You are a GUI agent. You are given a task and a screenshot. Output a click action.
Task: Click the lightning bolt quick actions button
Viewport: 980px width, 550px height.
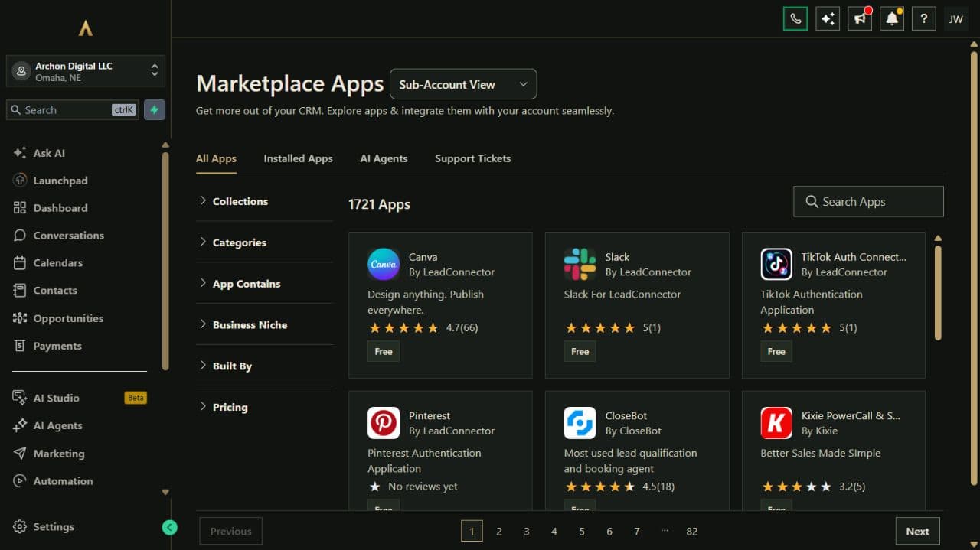point(155,110)
